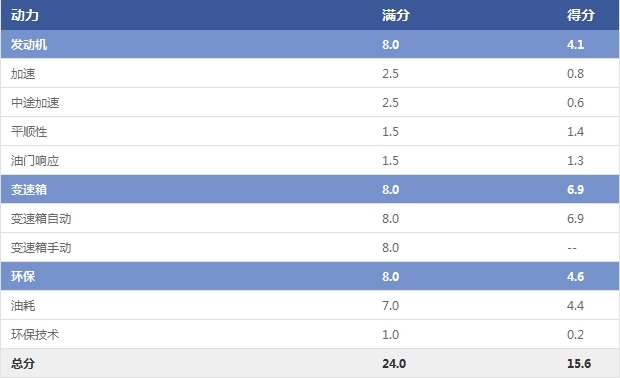Click the 动力 header cell
Viewport: 620px width, 378px height.
click(25, 15)
